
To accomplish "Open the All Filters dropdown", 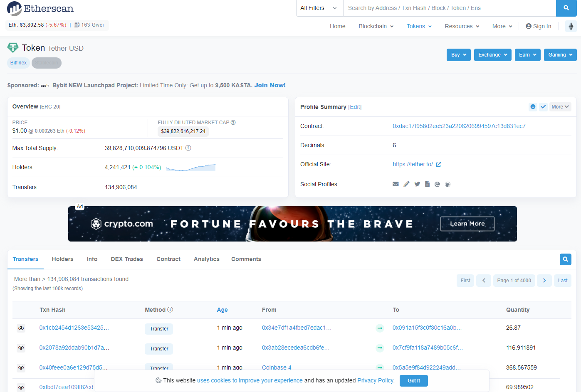I will coord(319,8).
